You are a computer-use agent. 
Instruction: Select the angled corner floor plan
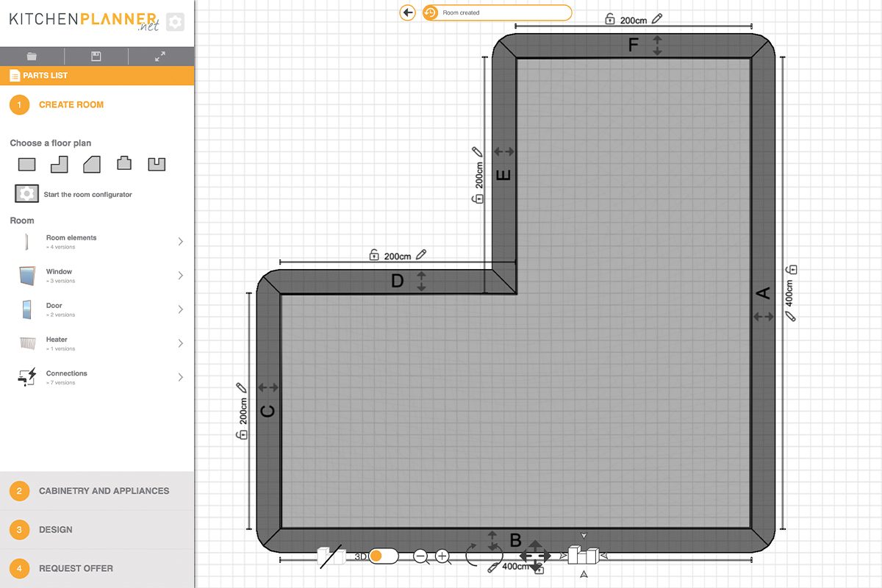(90, 163)
